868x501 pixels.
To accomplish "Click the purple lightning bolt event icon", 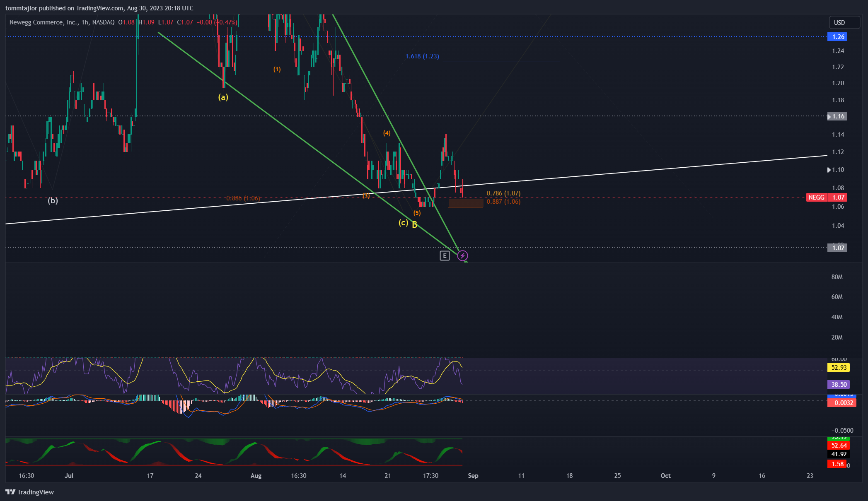I will 462,256.
